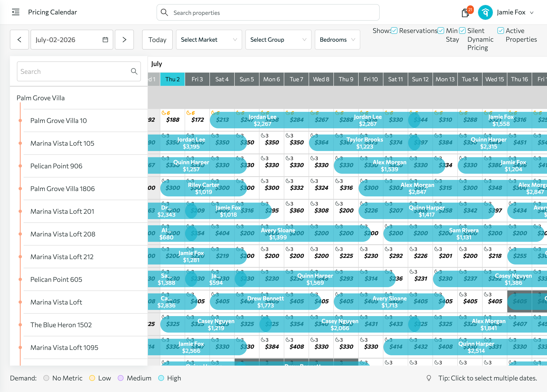Click the min-stay moon icon on Marina Vista Loft Tue 14
Image resolution: width=547 pixels, height=392 pixels.
[462, 294]
